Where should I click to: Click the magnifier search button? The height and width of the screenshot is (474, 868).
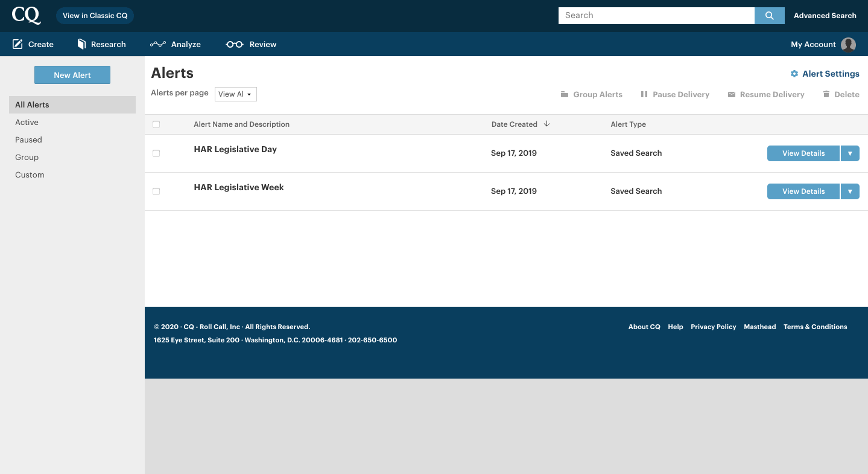tap(769, 16)
